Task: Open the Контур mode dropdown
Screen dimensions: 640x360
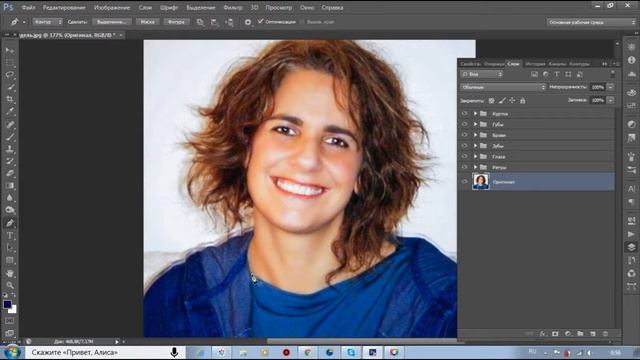Action: point(48,22)
